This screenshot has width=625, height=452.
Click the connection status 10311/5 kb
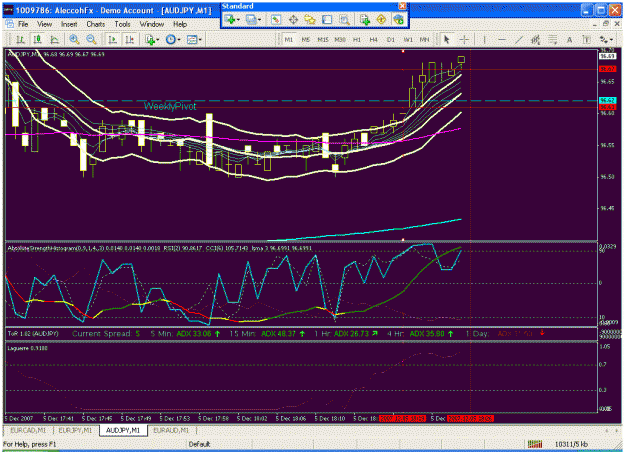tap(571, 444)
